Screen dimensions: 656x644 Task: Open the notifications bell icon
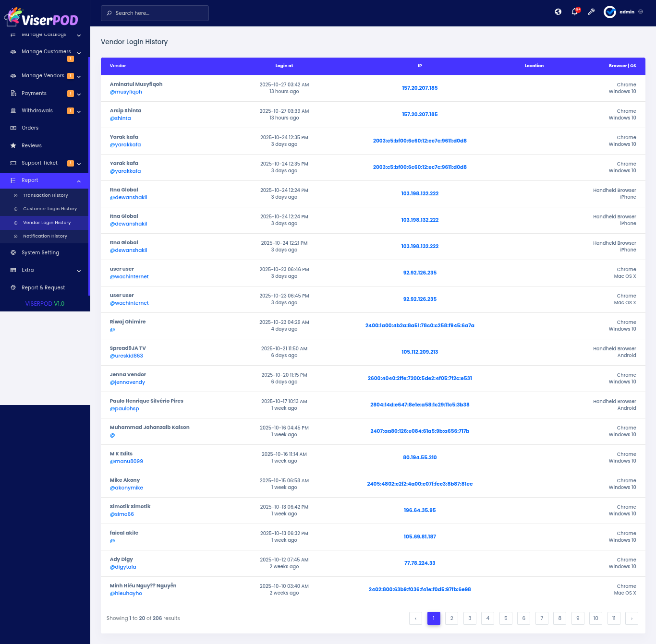click(x=574, y=12)
